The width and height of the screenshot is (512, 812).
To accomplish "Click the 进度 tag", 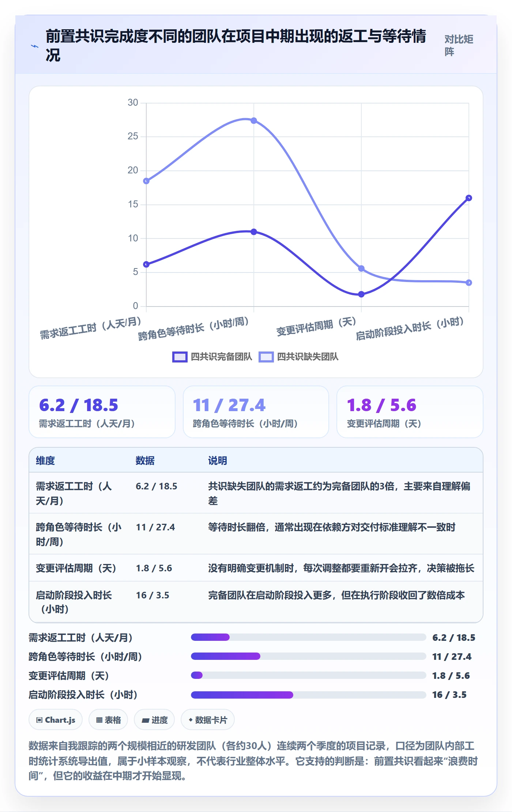I will point(154,720).
